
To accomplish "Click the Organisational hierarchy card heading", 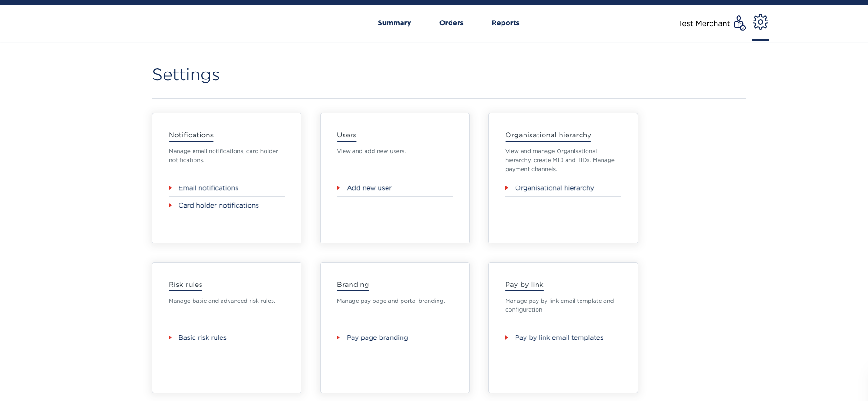I will pos(548,135).
